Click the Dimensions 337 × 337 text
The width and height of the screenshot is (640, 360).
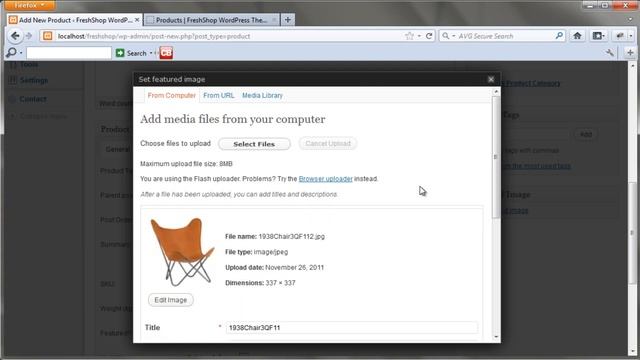pos(260,282)
